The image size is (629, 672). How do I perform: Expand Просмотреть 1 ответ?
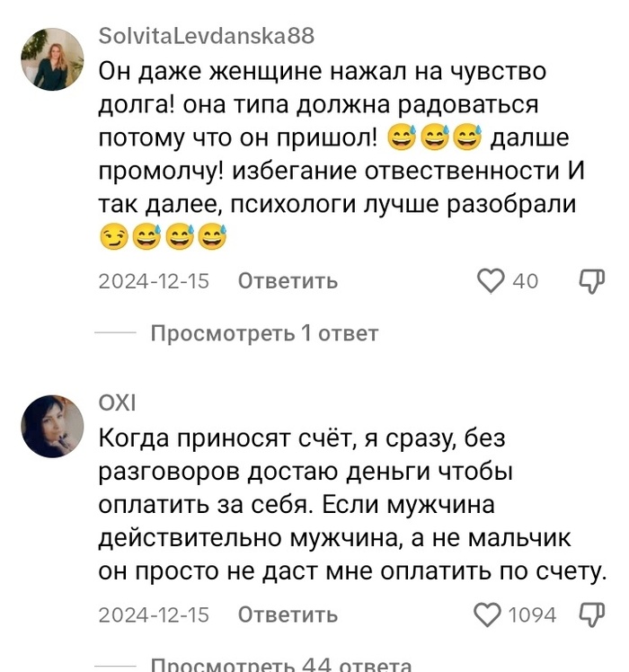[264, 333]
